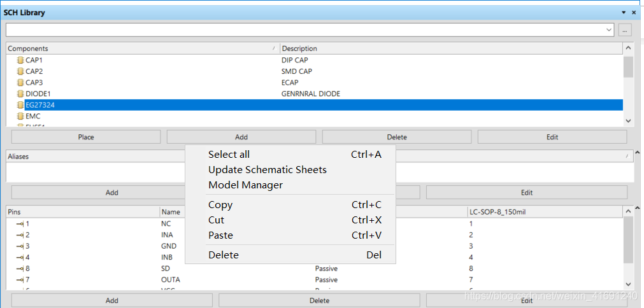Screen dimensions: 644x308
Task: Click the component filter text field
Action: click(x=306, y=29)
